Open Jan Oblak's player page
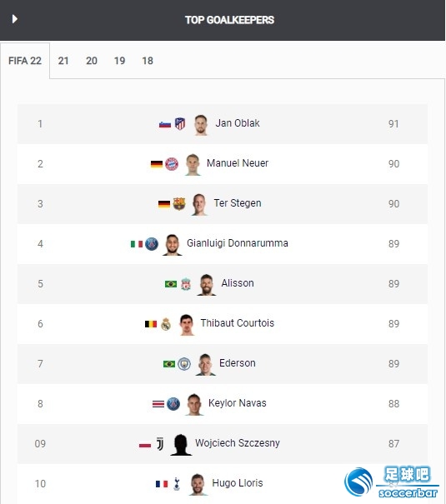The image size is (446, 504). tap(238, 123)
